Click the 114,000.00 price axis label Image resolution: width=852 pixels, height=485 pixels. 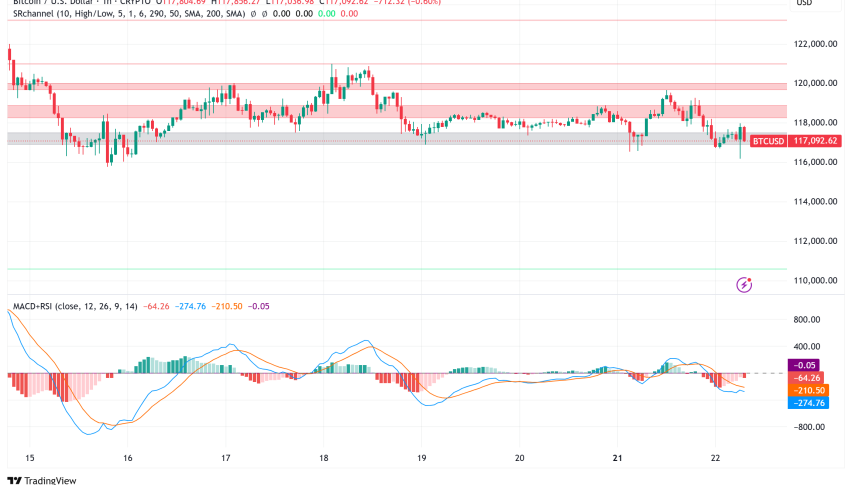coord(815,201)
